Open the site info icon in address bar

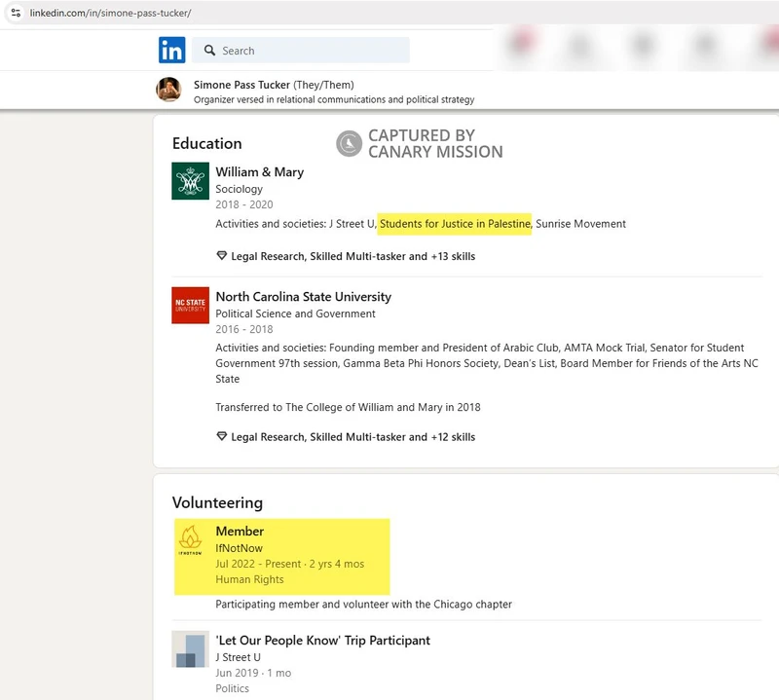(x=16, y=13)
